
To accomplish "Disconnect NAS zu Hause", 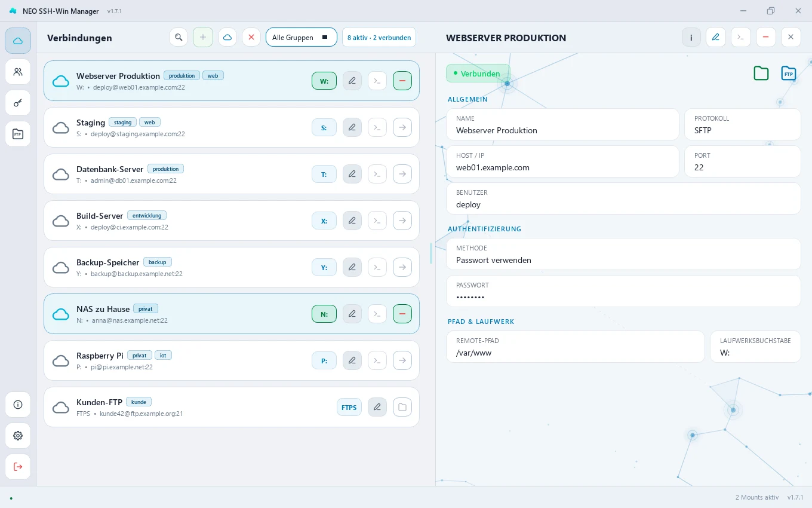I will tap(402, 314).
